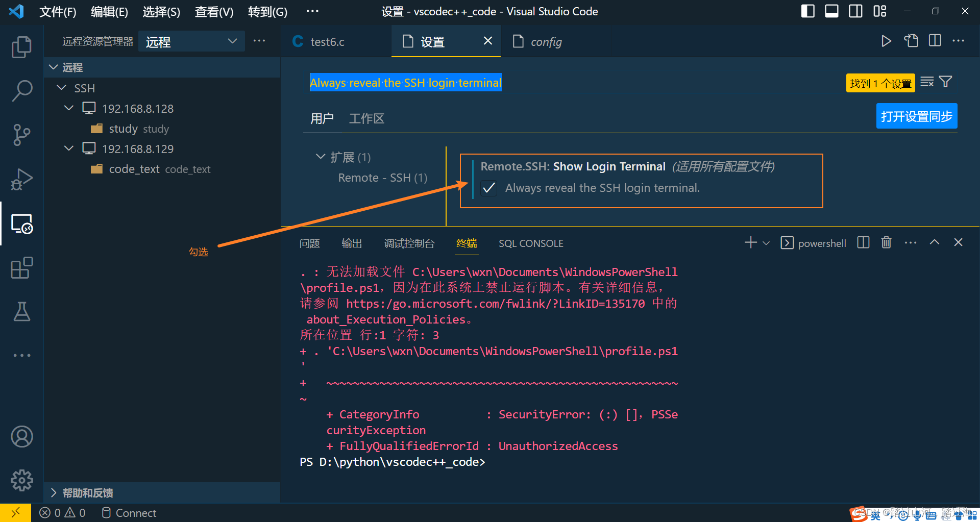The width and height of the screenshot is (980, 522).
Task: Collapse the 远程 section header
Action: click(162, 67)
